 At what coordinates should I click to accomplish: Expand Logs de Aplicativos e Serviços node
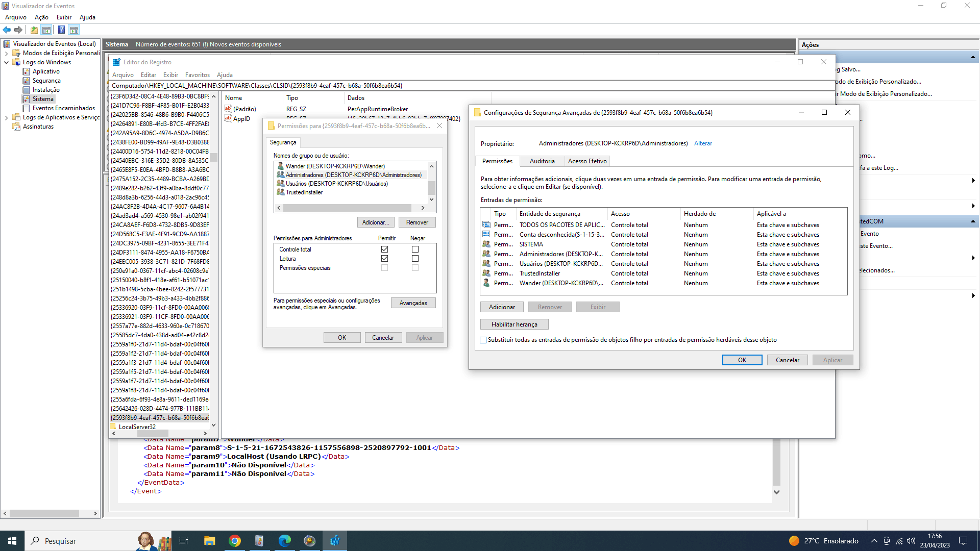[x=6, y=117]
